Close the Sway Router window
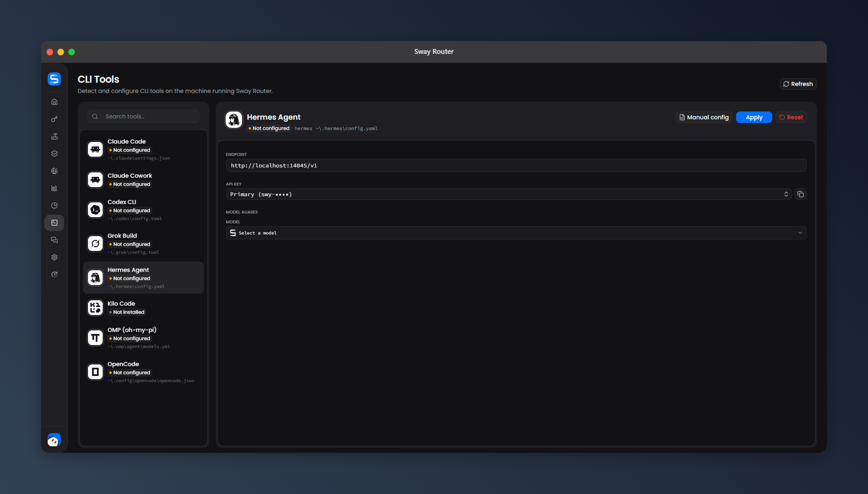 tap(50, 52)
